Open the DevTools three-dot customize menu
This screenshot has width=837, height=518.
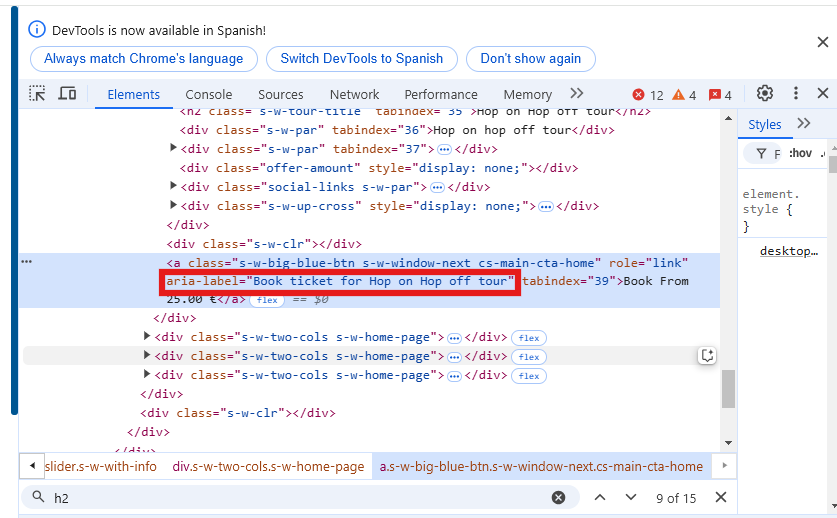tap(795, 93)
